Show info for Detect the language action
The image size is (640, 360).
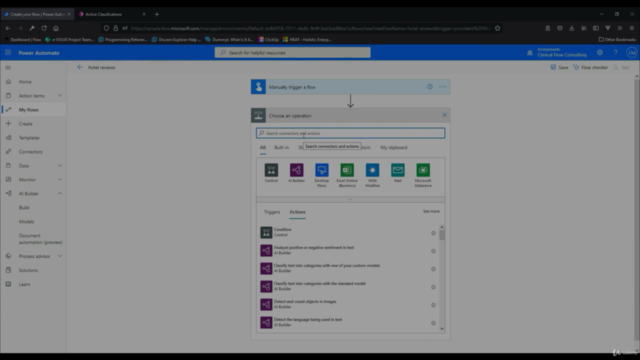tap(433, 323)
